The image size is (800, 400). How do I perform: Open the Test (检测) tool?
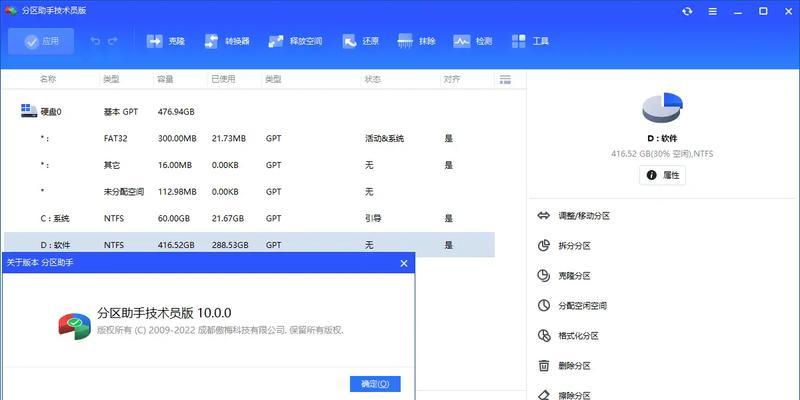(473, 41)
